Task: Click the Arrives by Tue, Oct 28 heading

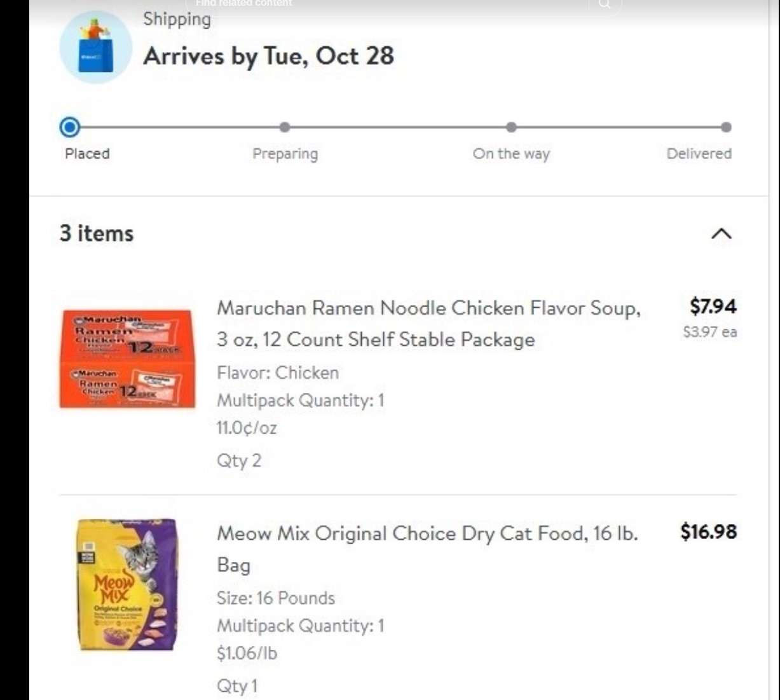Action: pos(268,56)
